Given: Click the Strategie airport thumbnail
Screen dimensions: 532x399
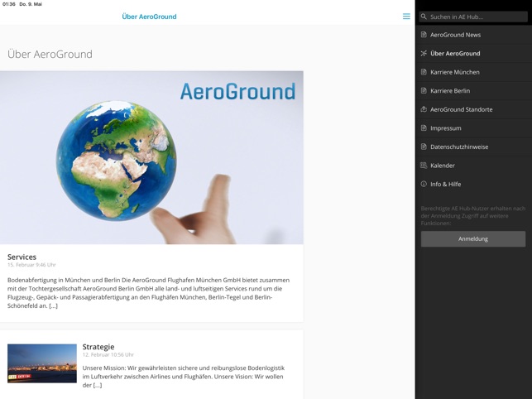Looking at the screenshot, I should tap(42, 363).
